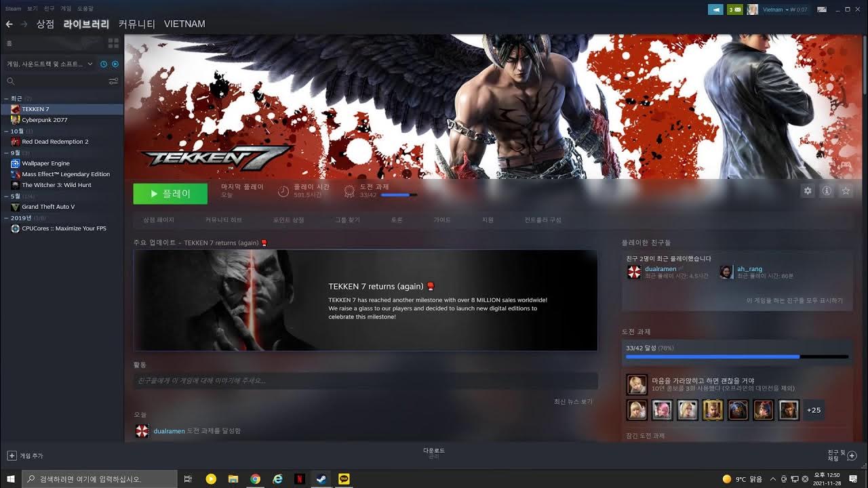Select Grand Theft Auto V

tap(48, 207)
